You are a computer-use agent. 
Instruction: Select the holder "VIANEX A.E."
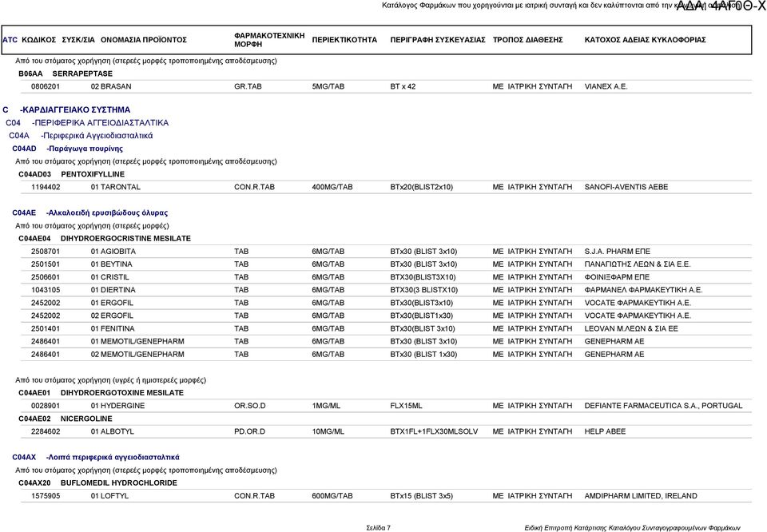[606, 86]
